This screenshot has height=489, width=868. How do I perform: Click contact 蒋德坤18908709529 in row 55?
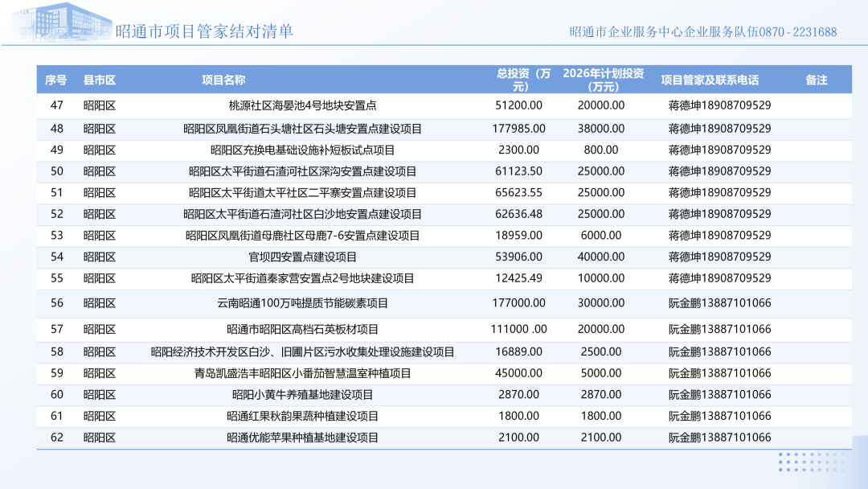pyautogui.click(x=719, y=278)
